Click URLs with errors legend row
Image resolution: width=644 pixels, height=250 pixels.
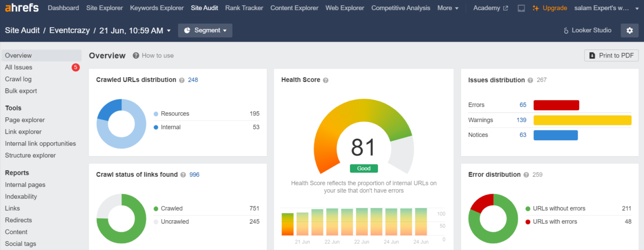point(578,222)
